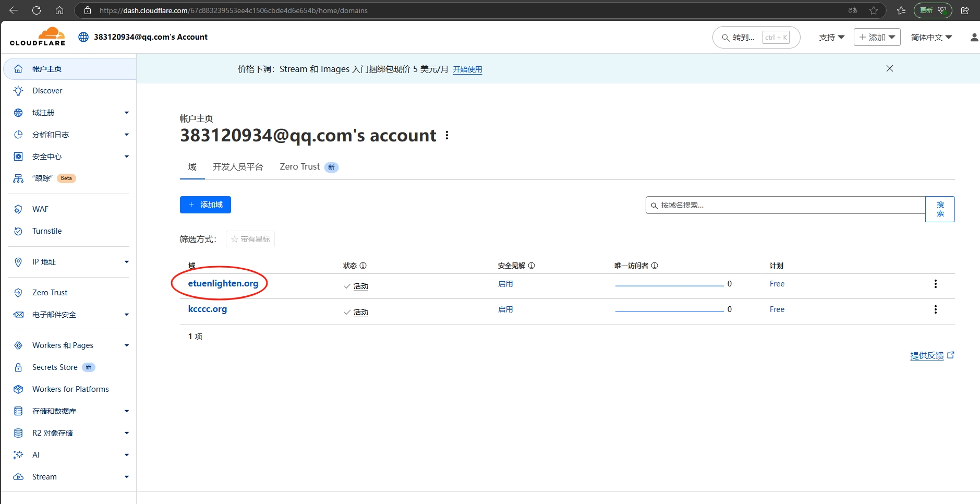Switch to the 域 tab

tap(192, 167)
